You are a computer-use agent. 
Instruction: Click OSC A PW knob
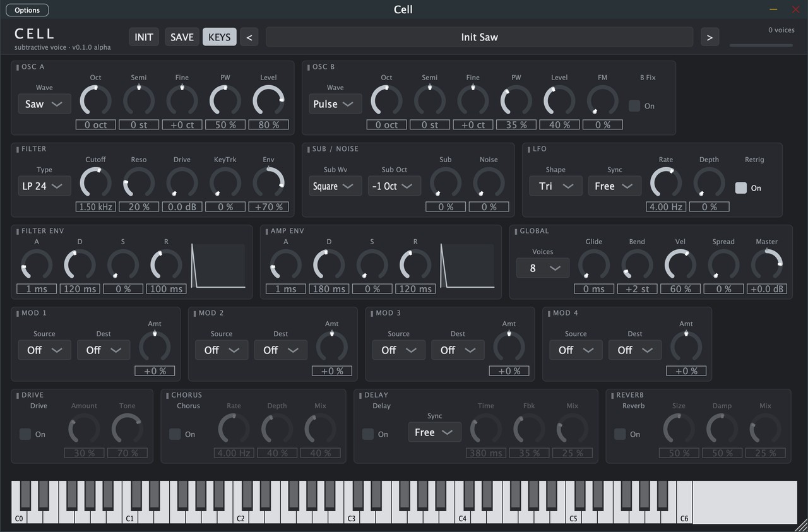(225, 101)
